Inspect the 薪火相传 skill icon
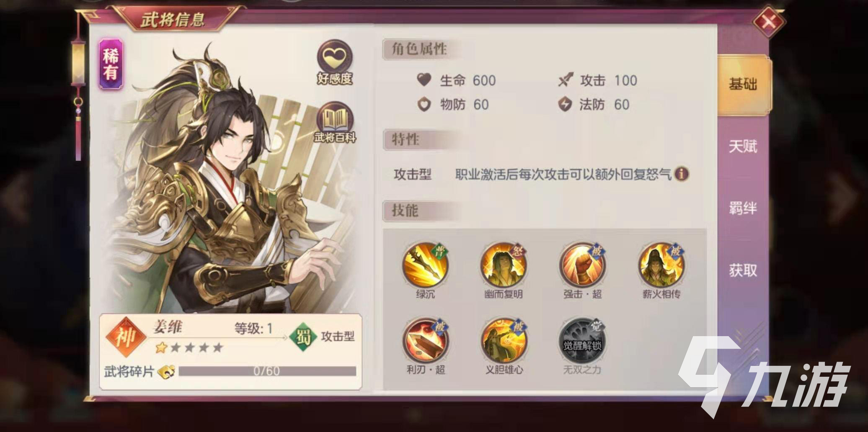This screenshot has width=868, height=432. point(661,265)
